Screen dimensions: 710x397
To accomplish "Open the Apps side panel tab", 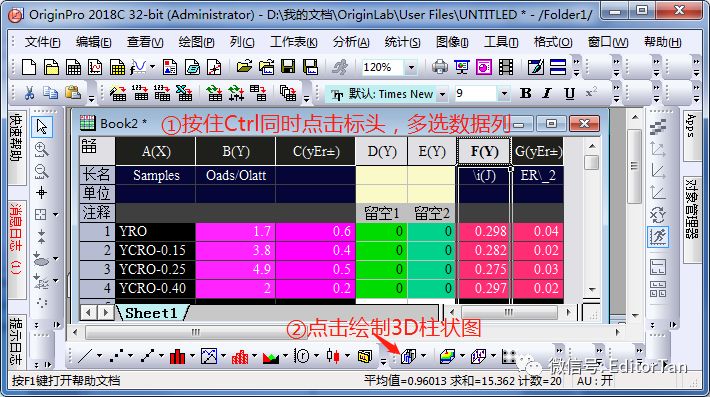I will point(691,135).
